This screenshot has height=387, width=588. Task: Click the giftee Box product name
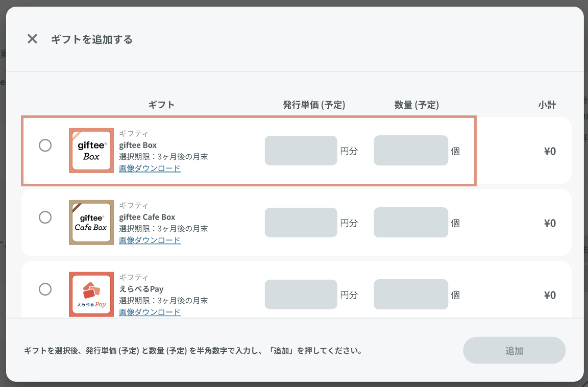[138, 145]
